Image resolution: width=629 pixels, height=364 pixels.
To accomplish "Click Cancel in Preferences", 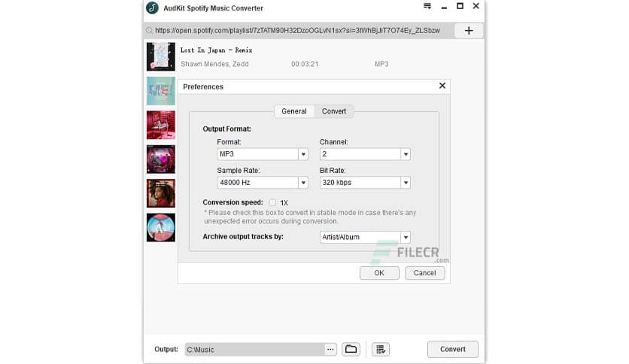I will click(x=424, y=273).
